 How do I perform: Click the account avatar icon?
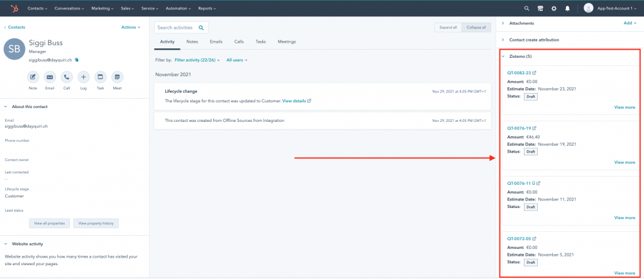click(x=589, y=8)
